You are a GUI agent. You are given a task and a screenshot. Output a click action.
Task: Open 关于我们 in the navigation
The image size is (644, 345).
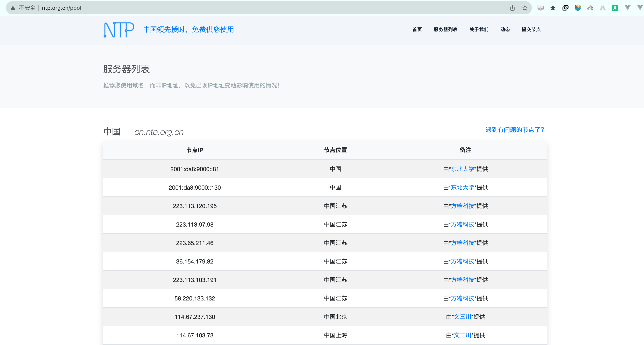pyautogui.click(x=479, y=30)
